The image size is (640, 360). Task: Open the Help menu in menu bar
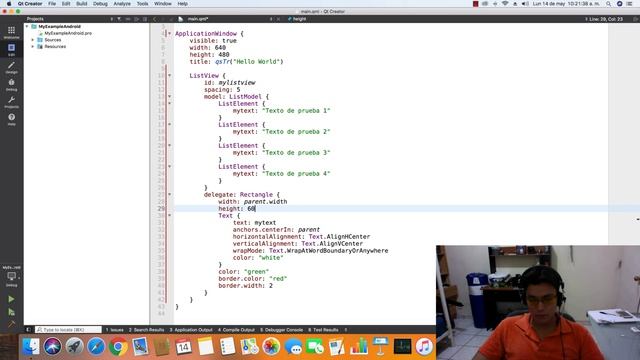click(182, 4)
